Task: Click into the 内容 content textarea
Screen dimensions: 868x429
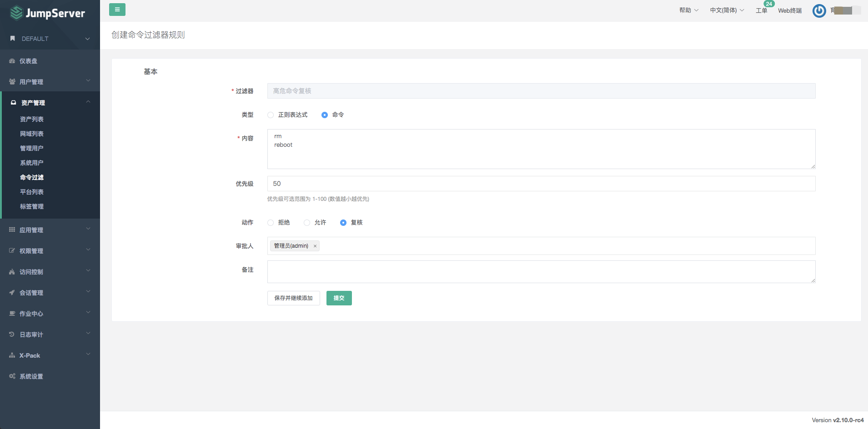Action: [x=542, y=149]
